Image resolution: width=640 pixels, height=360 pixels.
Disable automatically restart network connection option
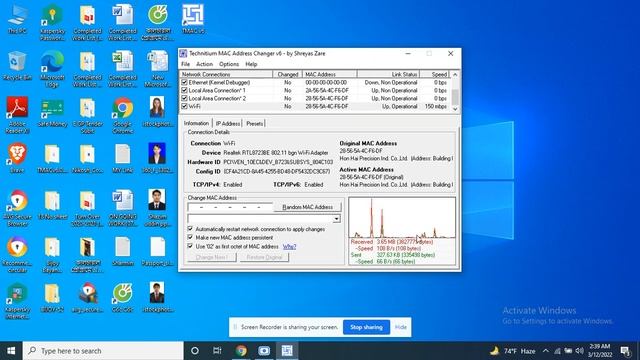click(x=190, y=229)
